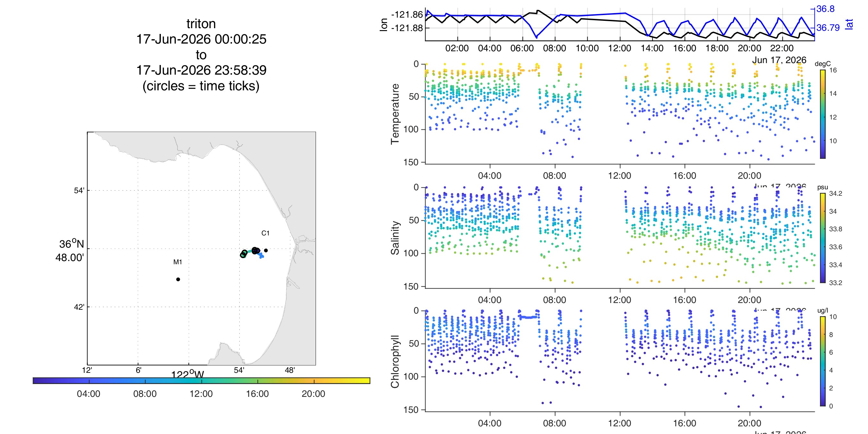This screenshot has height=434, width=868.
Task: Click the C1 station dot on map
Action: click(266, 250)
